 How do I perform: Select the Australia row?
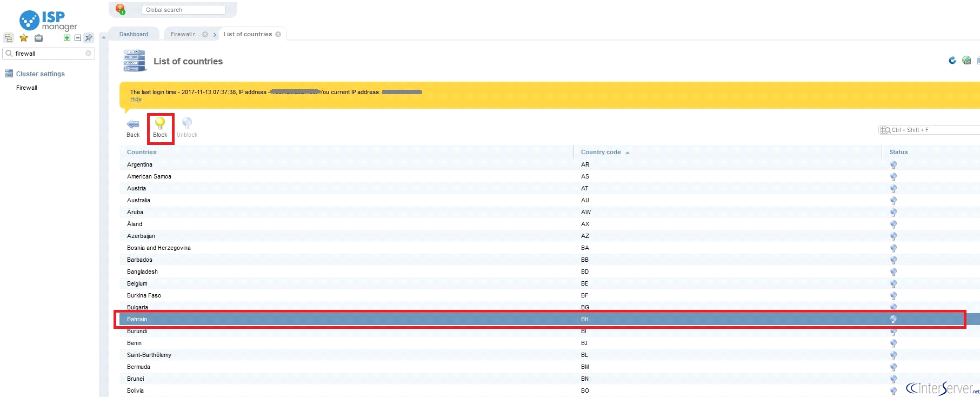[x=550, y=200]
